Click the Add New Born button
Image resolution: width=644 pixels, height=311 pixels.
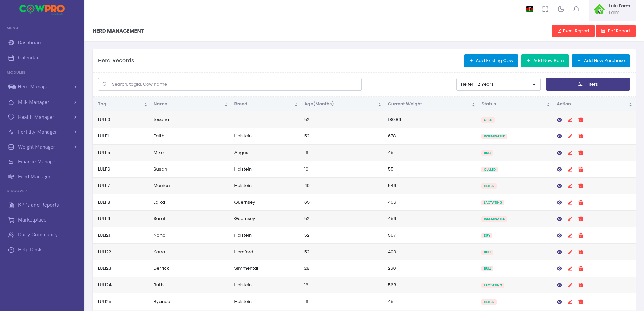click(x=545, y=61)
